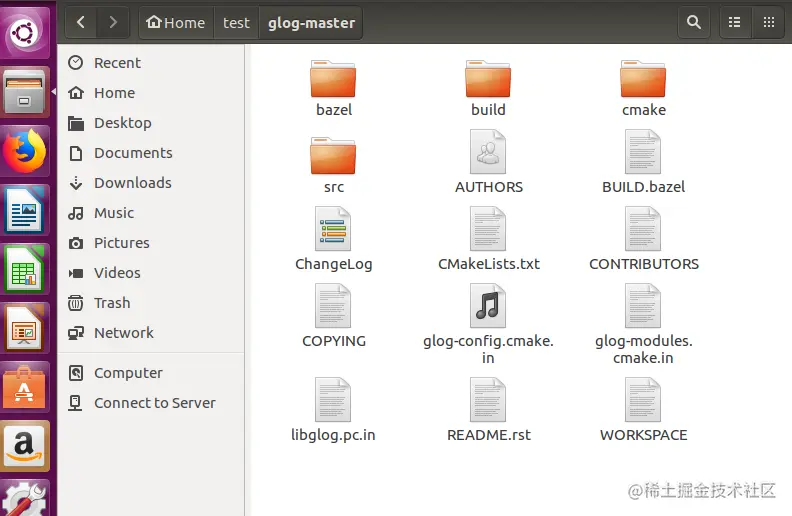Select the src folder icon

(x=333, y=156)
